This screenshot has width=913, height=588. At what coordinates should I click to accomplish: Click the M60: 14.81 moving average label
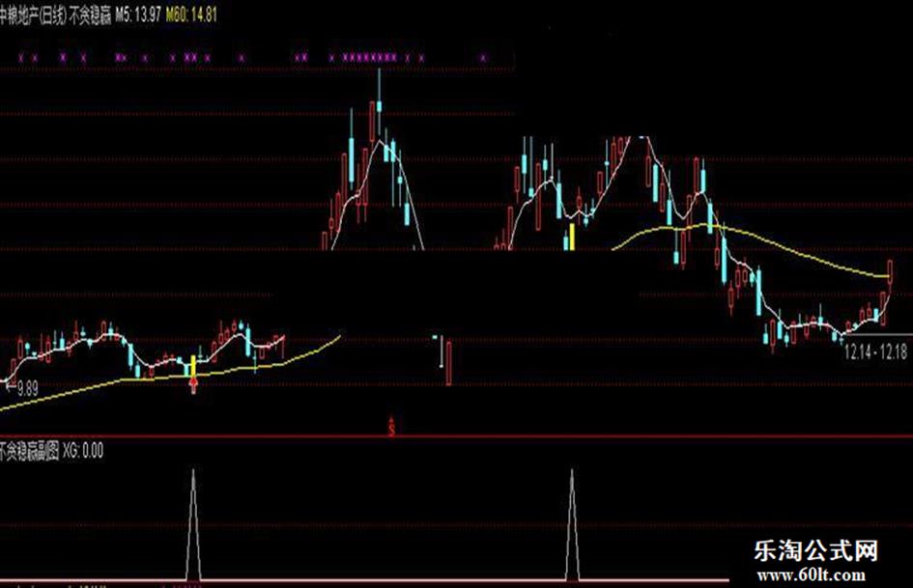(x=191, y=14)
